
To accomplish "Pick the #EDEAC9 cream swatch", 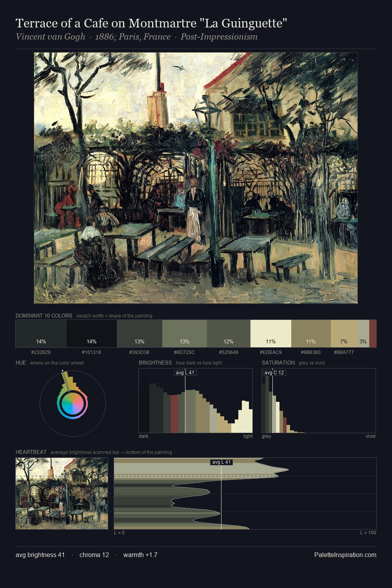I will [271, 334].
